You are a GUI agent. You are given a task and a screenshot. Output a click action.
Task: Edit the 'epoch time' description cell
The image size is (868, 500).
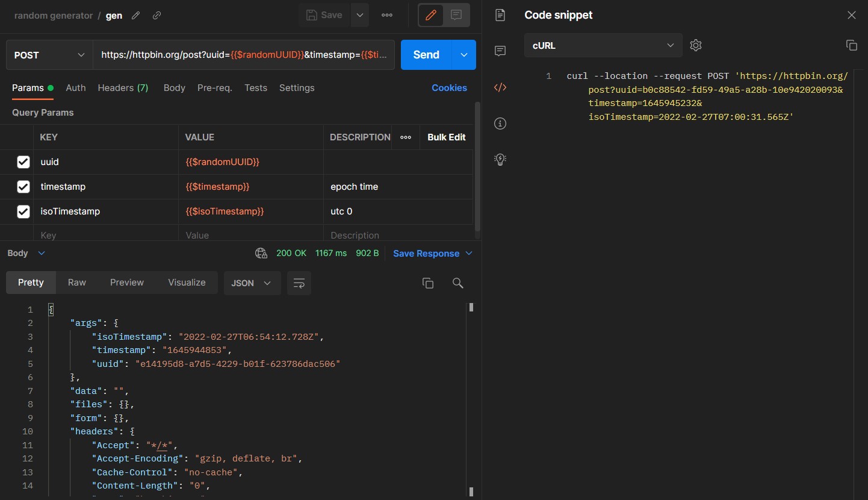click(398, 187)
